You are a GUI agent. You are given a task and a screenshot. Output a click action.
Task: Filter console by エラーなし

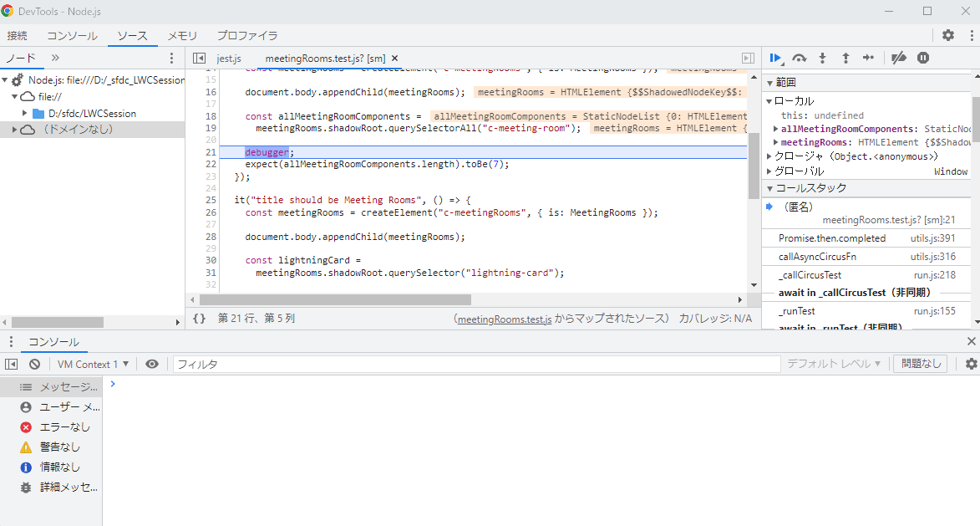pyautogui.click(x=51, y=427)
